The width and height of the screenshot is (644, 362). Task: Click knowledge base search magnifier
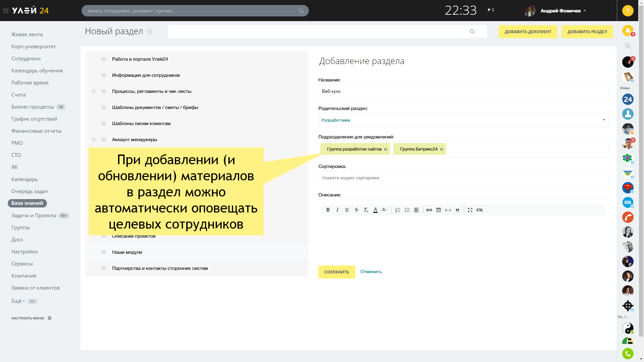pyautogui.click(x=472, y=32)
